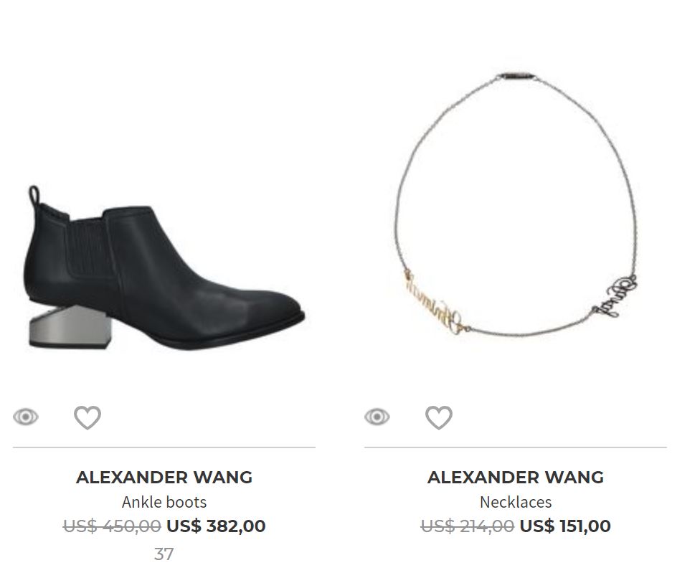Choose size 37 for the ankle boots
700x588 pixels.
tap(164, 554)
